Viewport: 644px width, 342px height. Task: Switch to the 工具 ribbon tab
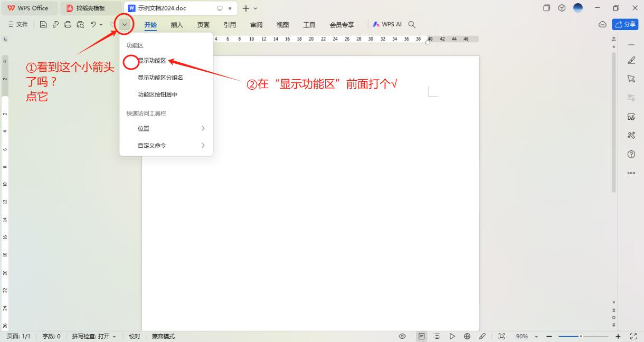click(309, 25)
